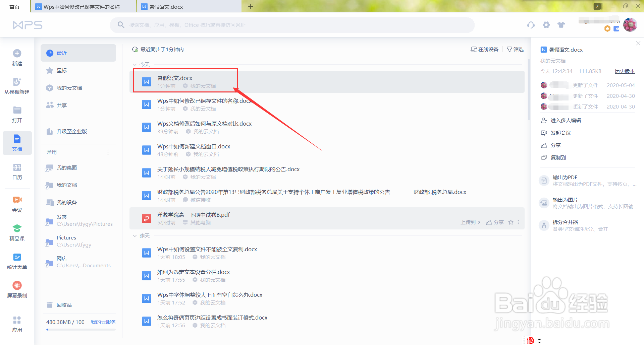644x345 pixels.
Task: Collapse the 今天 group of files
Action: click(135, 64)
